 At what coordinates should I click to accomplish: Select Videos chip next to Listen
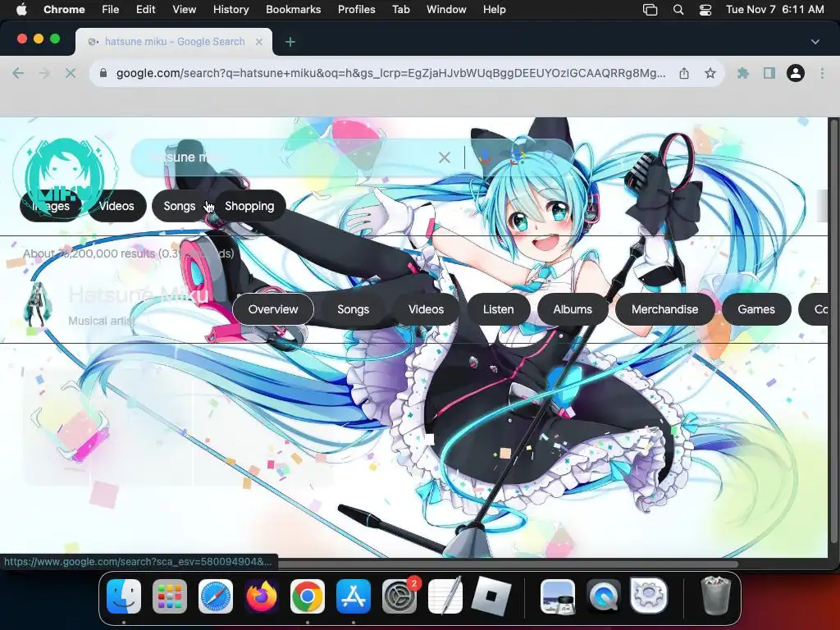pyautogui.click(x=426, y=309)
